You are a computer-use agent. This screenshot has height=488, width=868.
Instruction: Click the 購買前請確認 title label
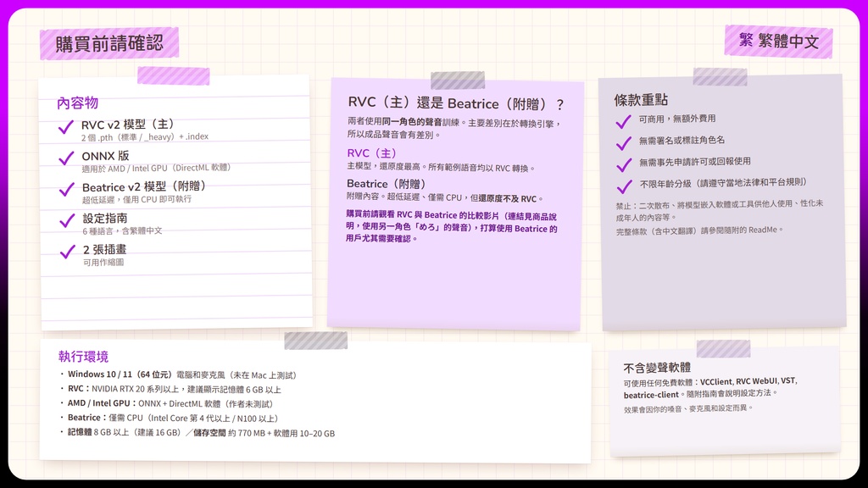109,42
